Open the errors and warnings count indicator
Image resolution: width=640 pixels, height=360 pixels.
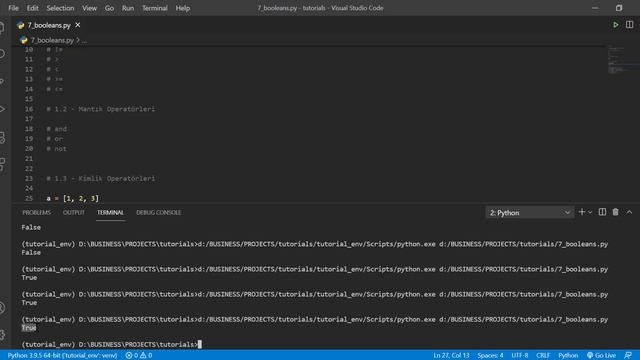139,356
